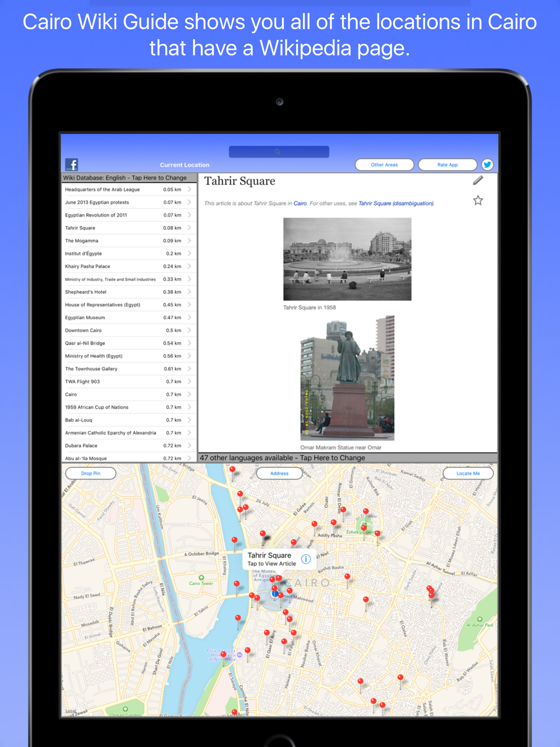The width and height of the screenshot is (560, 747).
Task: Tap the Ezbekiya Garden map marker
Action: (x=363, y=527)
